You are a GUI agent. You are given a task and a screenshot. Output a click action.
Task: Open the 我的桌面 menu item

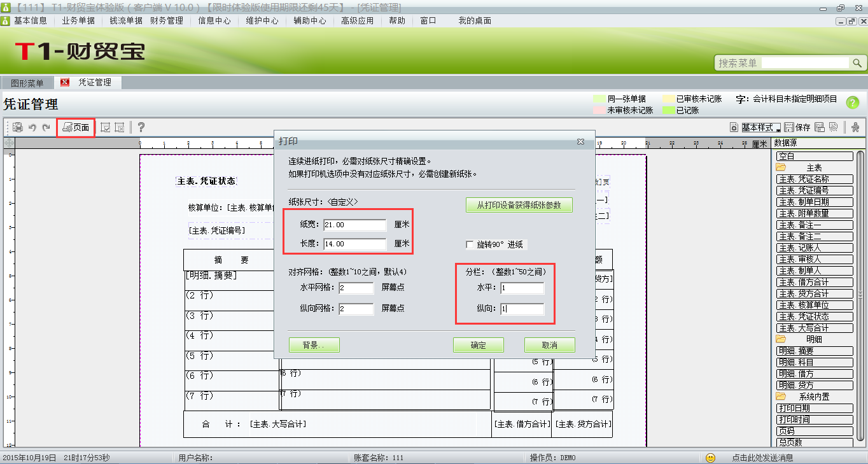475,20
